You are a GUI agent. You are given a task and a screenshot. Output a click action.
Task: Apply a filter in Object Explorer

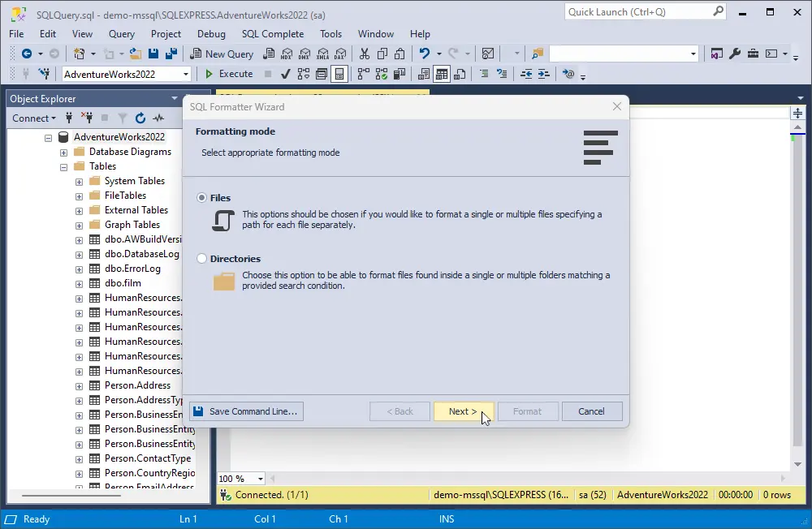click(x=122, y=118)
